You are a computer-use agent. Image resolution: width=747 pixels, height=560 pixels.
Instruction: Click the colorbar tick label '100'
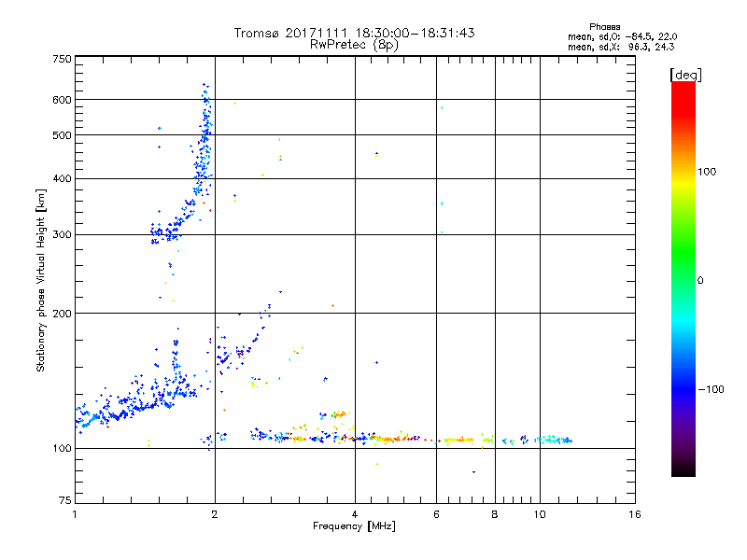click(707, 172)
